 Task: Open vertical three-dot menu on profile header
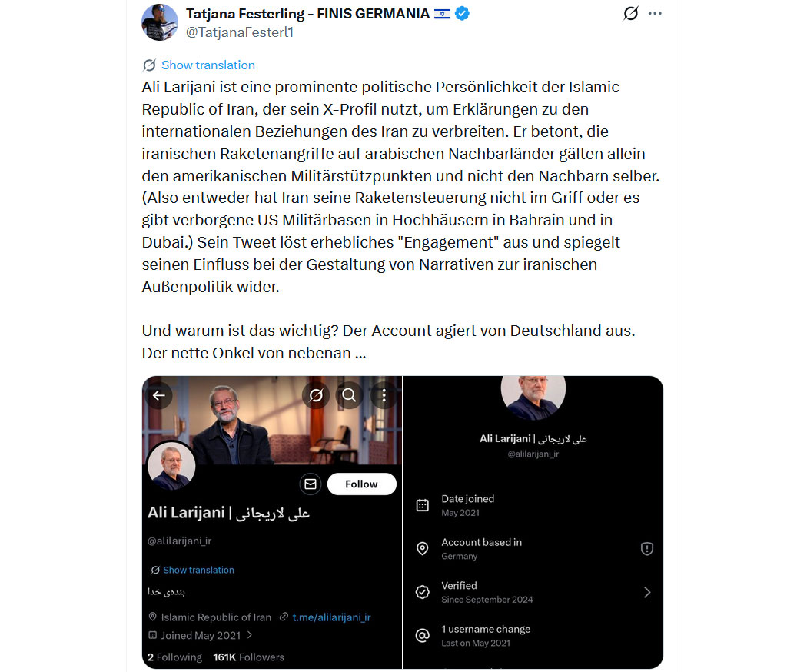[384, 395]
